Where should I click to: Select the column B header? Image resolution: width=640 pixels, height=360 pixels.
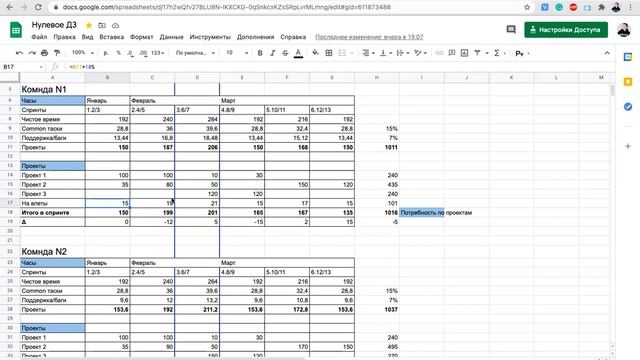[107, 77]
